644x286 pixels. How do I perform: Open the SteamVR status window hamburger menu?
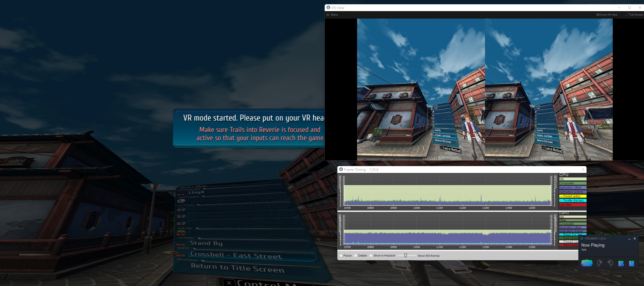click(x=582, y=238)
